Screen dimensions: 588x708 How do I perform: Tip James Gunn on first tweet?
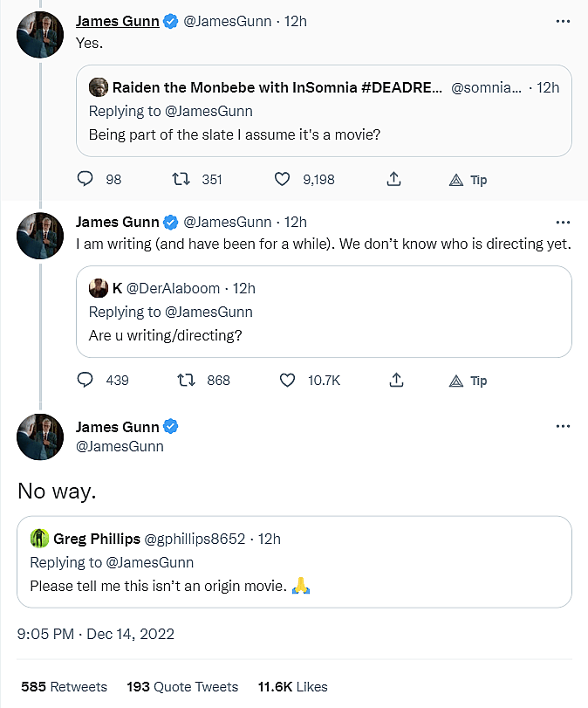468,180
